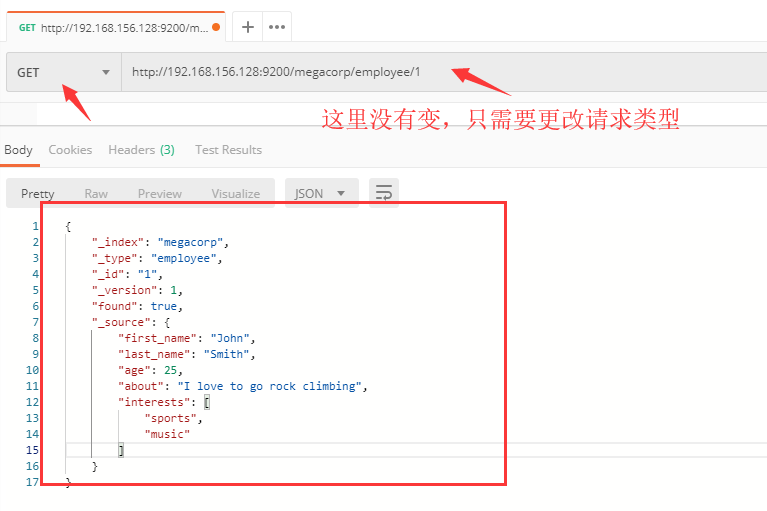
Task: Switch response view to Raw
Action: (96, 193)
